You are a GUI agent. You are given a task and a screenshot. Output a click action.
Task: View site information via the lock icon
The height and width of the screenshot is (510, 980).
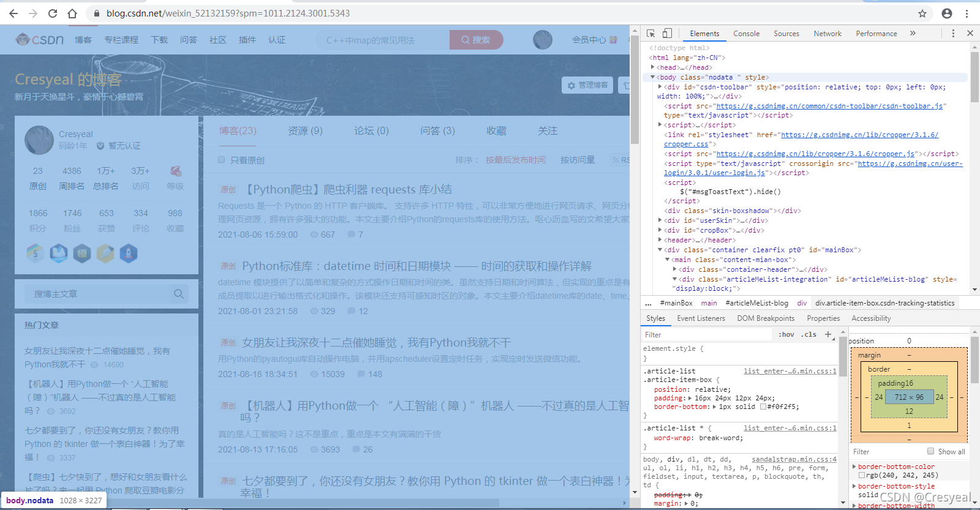96,13
